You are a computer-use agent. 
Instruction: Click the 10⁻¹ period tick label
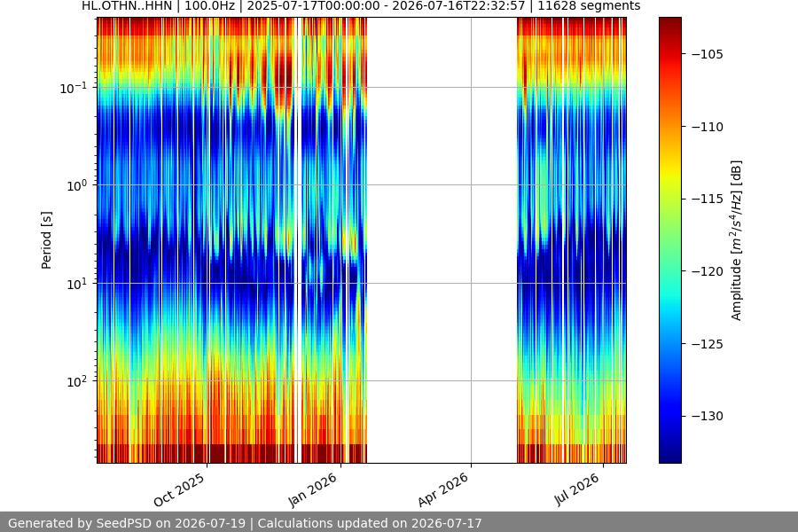coord(74,88)
